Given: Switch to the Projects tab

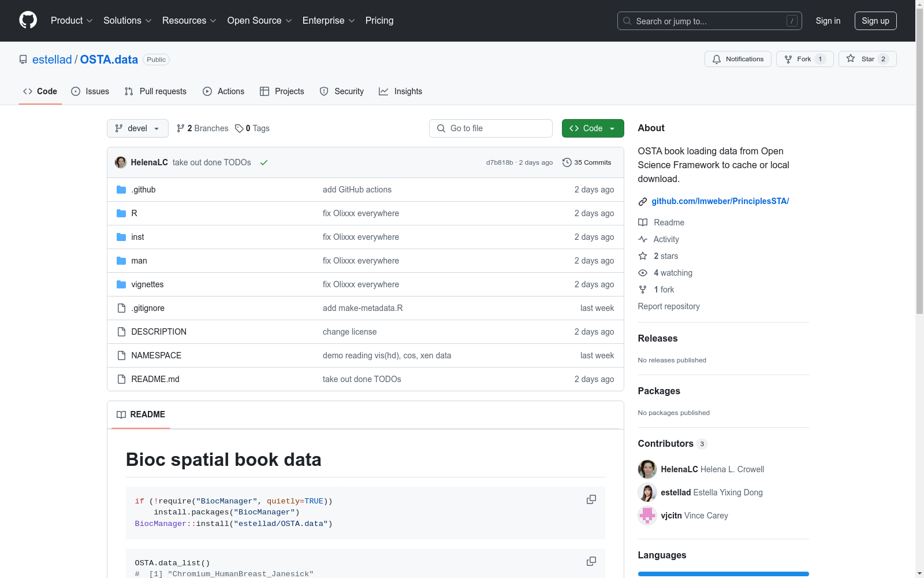Looking at the screenshot, I should point(282,91).
